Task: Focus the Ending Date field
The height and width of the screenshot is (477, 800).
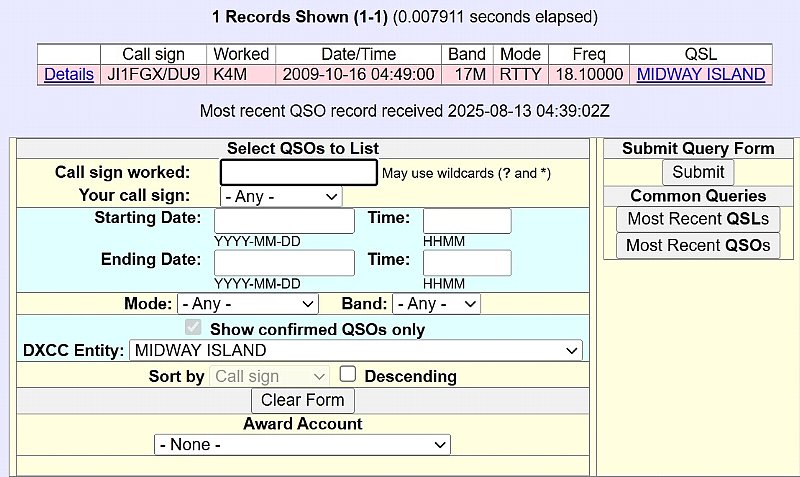Action: tap(284, 262)
